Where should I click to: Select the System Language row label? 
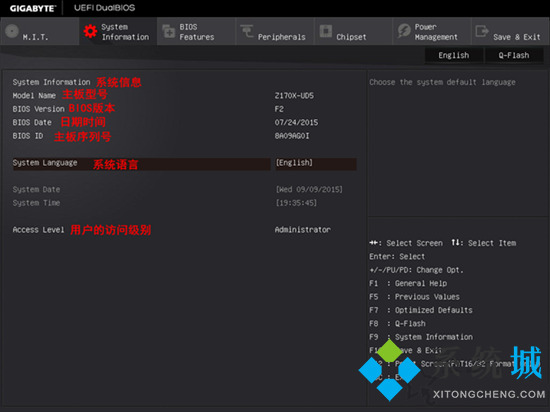tap(45, 163)
